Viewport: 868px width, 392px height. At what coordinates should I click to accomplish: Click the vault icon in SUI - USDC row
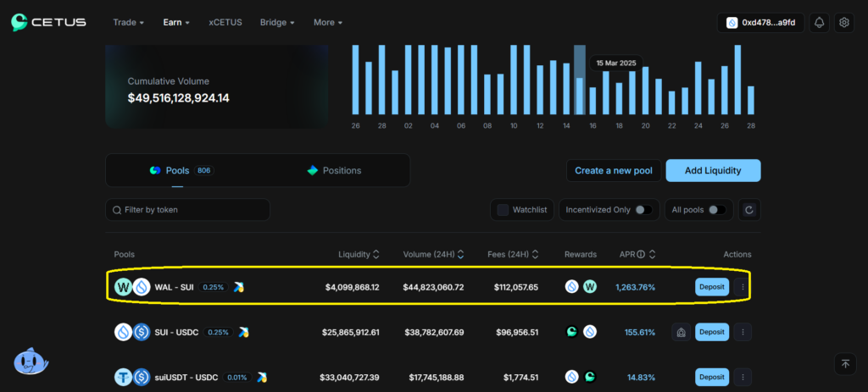681,332
